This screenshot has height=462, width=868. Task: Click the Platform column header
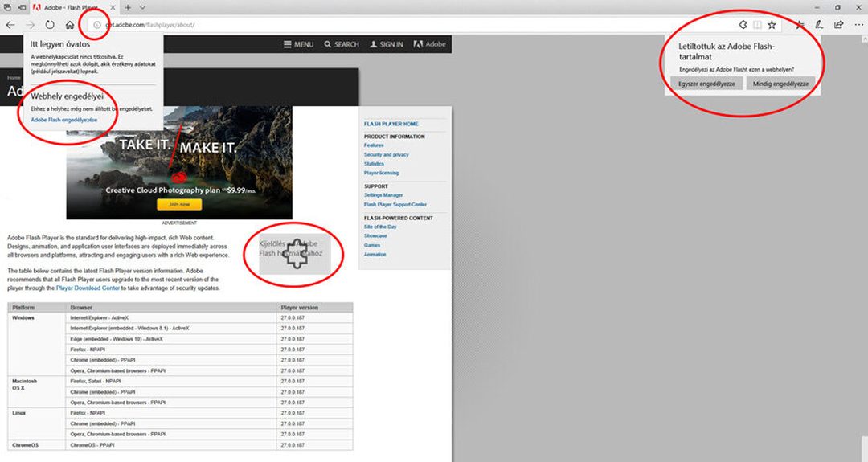[x=37, y=308]
